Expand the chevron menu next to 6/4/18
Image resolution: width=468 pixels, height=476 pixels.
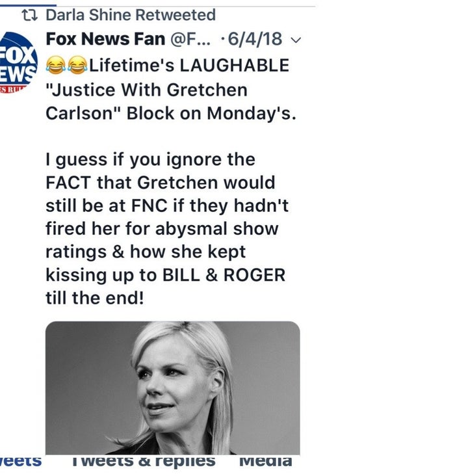pos(296,40)
